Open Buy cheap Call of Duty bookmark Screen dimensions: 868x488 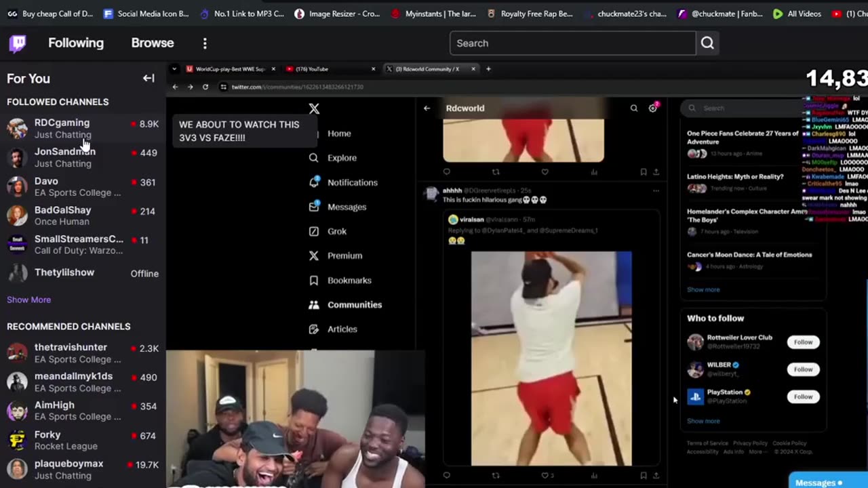51,14
